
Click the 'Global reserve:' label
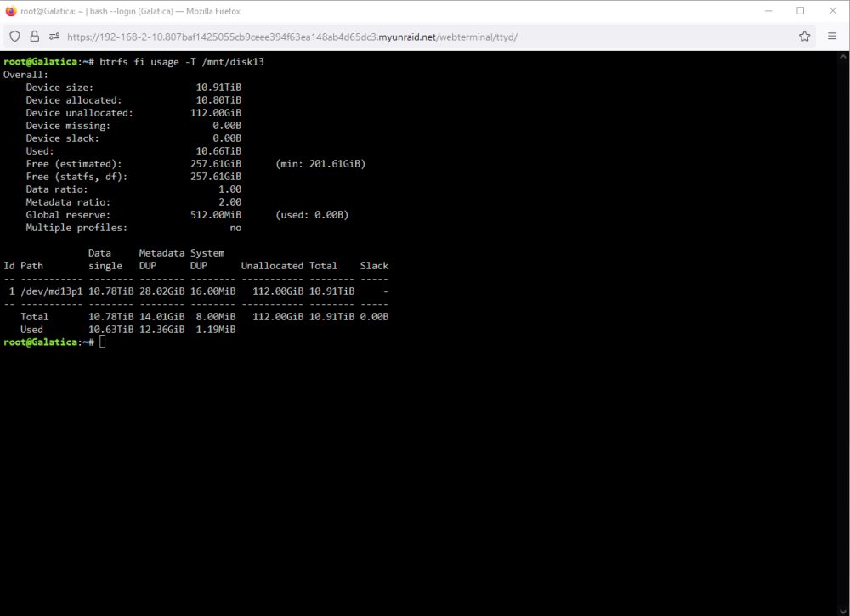(x=68, y=215)
